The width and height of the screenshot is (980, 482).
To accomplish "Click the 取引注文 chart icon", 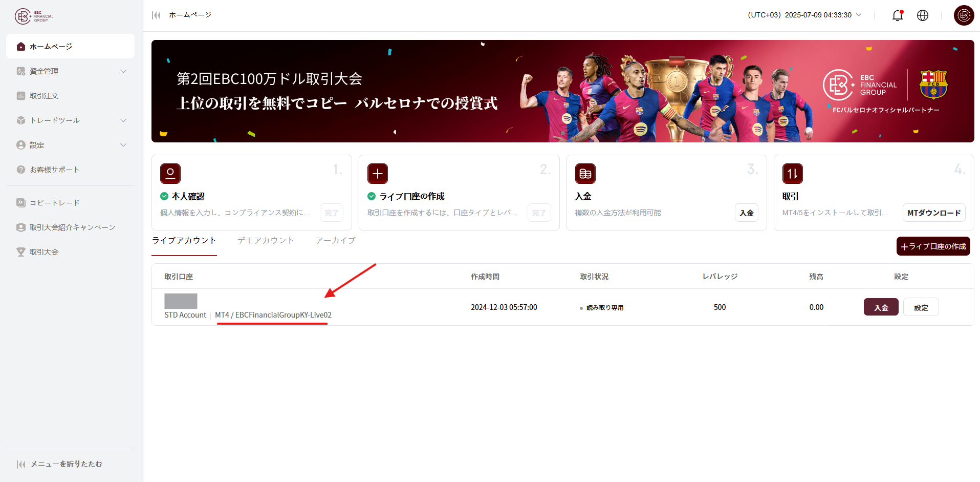I will [x=21, y=96].
